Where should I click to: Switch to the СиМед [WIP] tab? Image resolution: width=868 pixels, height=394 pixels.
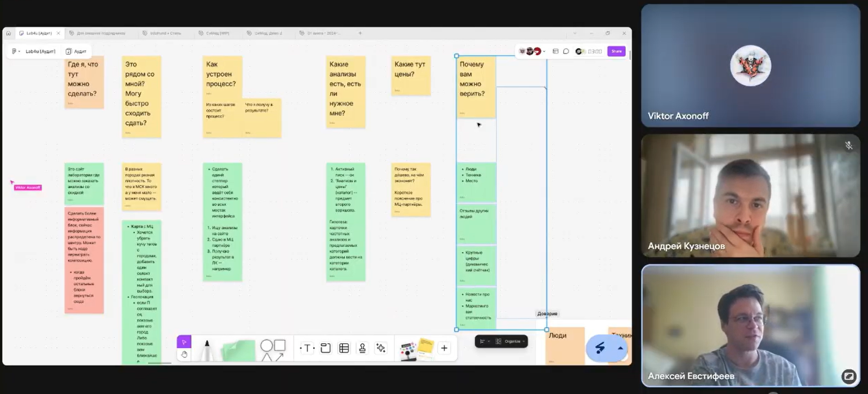(x=217, y=33)
